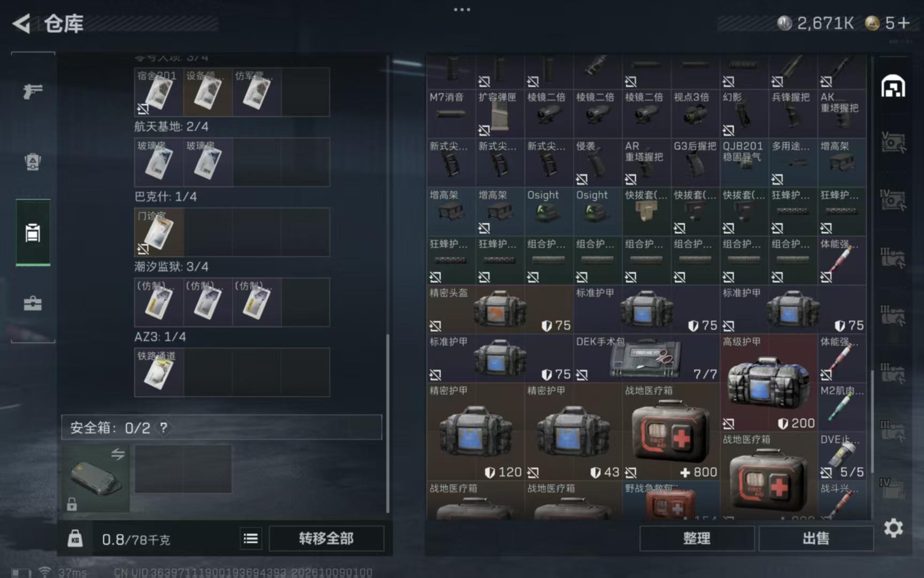Select the G3后握把 item
The width and height of the screenshot is (924, 578).
pyautogui.click(x=695, y=163)
